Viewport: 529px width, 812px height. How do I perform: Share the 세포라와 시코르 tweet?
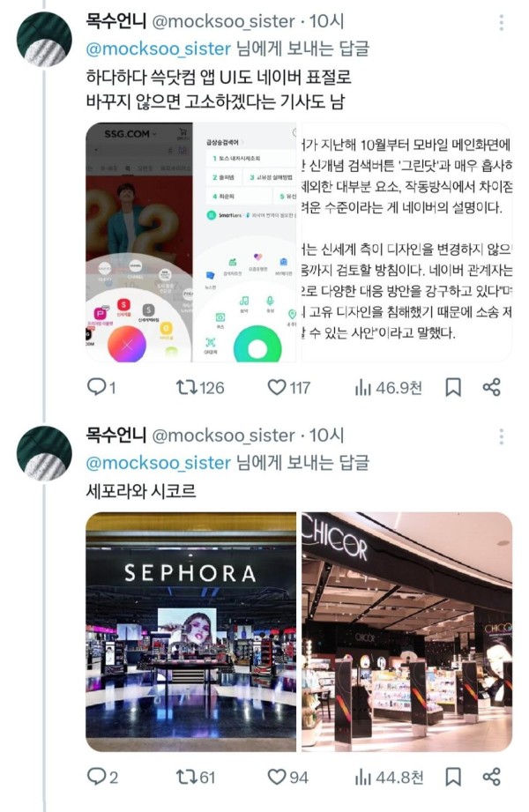coord(491,777)
